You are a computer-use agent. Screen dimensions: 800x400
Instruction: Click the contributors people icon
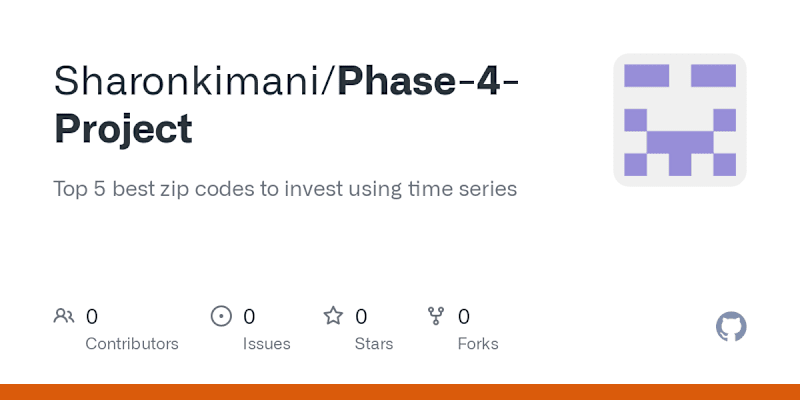(64, 316)
